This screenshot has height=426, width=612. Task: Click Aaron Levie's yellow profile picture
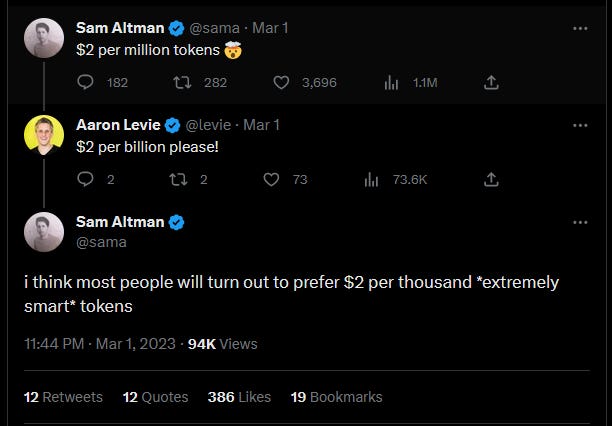click(44, 135)
